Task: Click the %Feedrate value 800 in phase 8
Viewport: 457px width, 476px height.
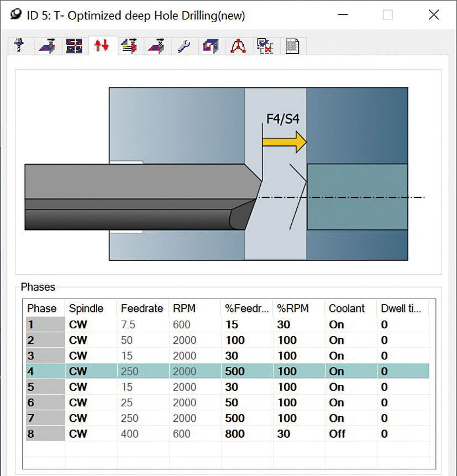Action: point(235,434)
